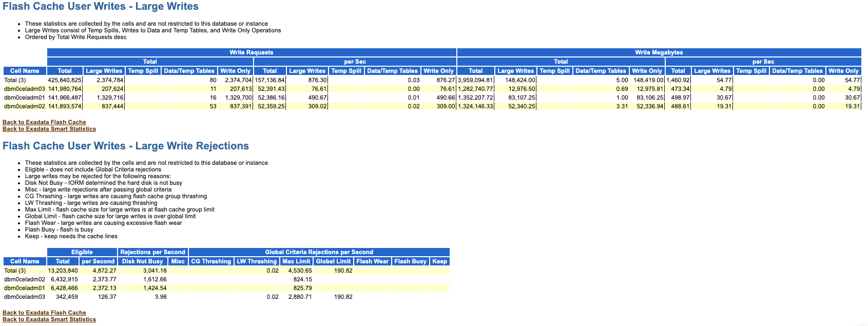Select the 'Write Requests' group header

tap(252, 52)
